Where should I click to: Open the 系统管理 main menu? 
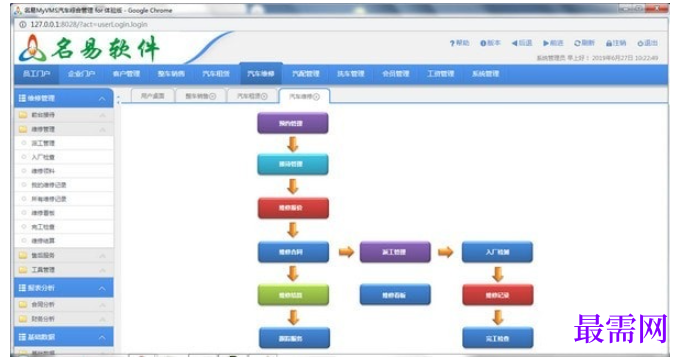coord(486,74)
